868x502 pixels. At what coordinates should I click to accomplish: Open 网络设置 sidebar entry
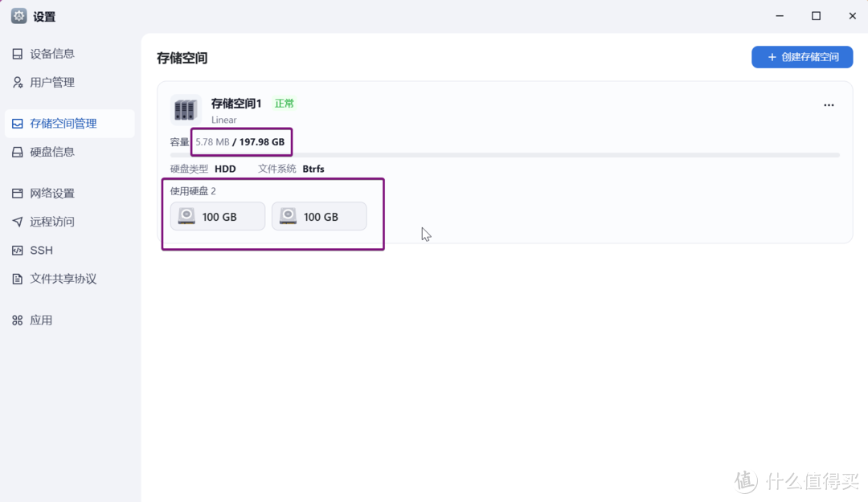click(x=70, y=193)
